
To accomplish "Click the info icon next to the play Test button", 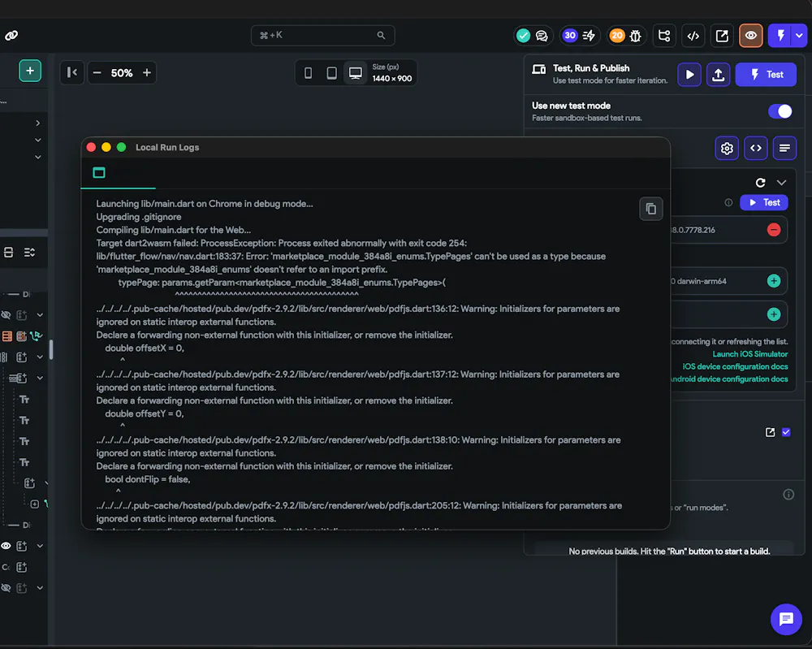I will [x=728, y=202].
